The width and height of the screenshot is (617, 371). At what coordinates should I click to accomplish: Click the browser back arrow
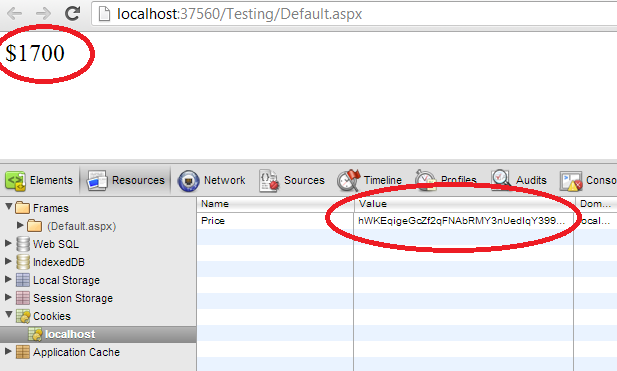15,14
